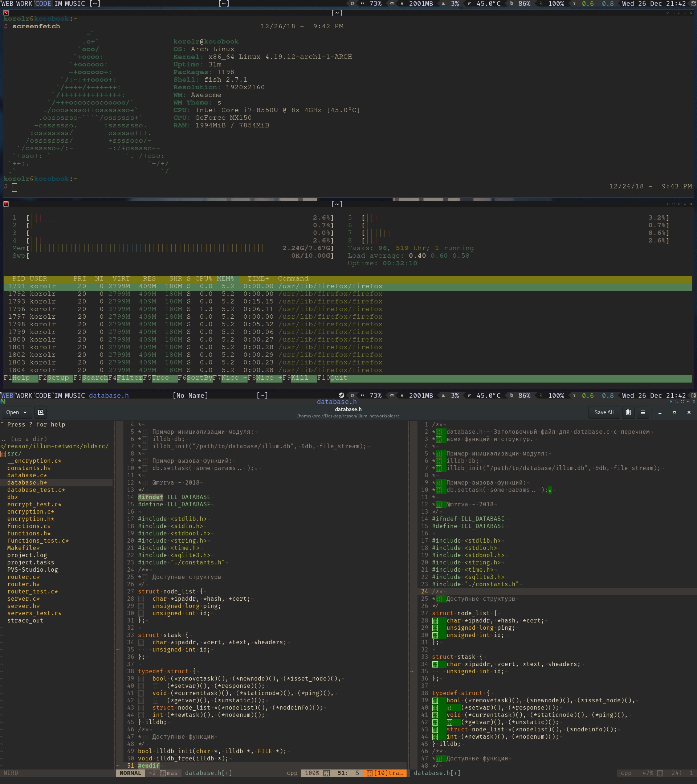Click the green N Neovim icon above Open
The image size is (697, 784).
(x=3, y=401)
